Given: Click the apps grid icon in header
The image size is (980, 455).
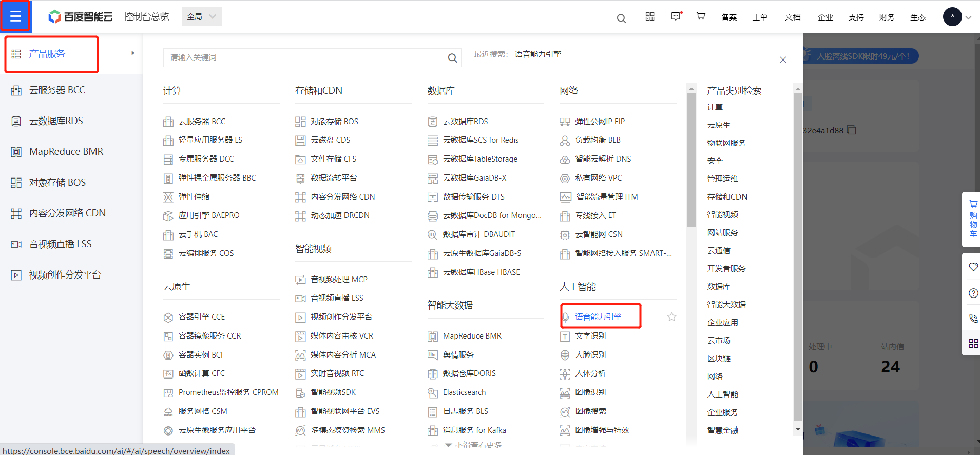Looking at the screenshot, I should 650,16.
